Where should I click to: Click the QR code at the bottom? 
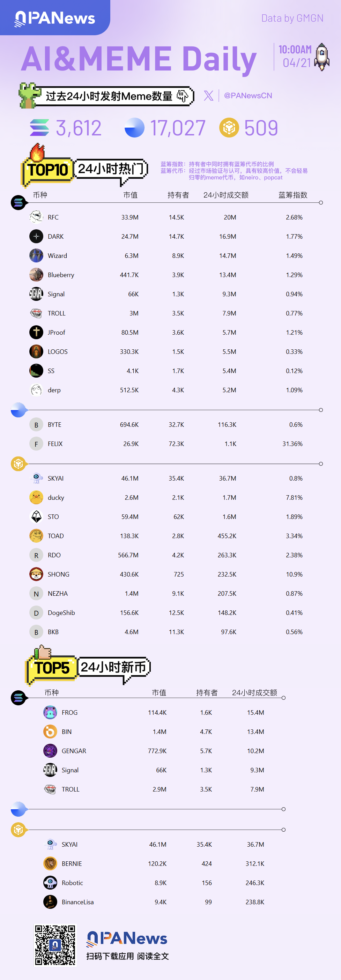point(55,945)
